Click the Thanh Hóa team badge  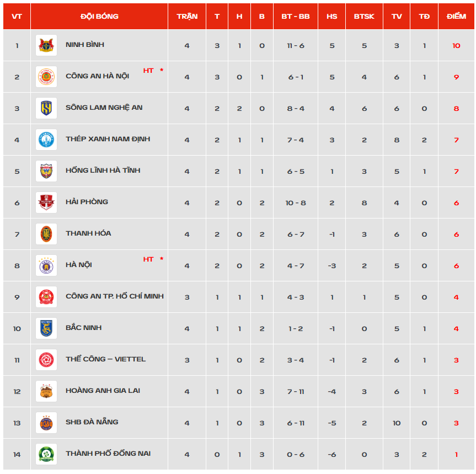click(x=46, y=234)
